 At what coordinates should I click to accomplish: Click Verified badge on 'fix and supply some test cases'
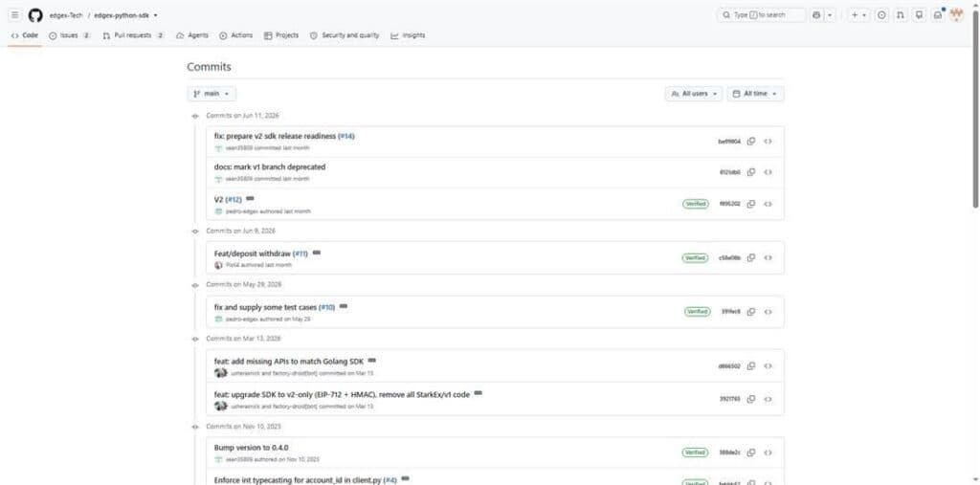(697, 311)
